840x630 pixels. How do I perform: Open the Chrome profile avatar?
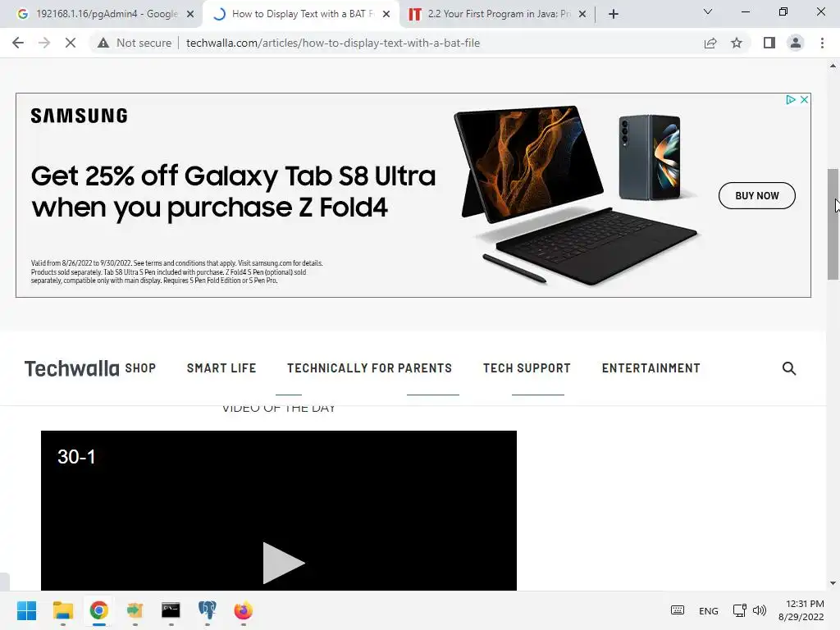tap(796, 43)
